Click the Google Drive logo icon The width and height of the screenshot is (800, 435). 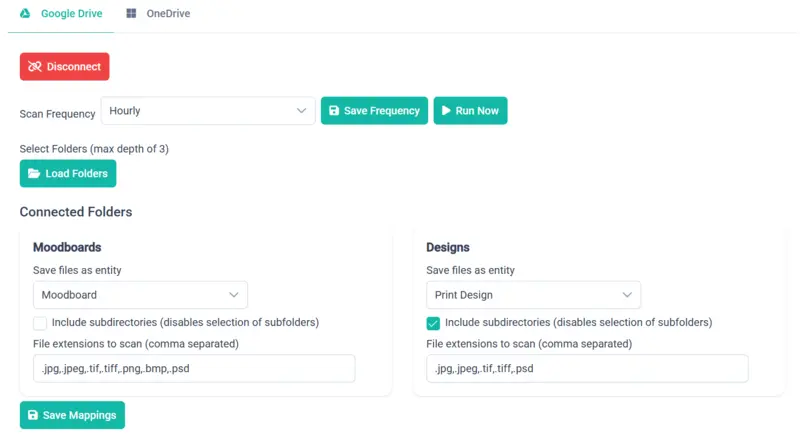coord(25,14)
